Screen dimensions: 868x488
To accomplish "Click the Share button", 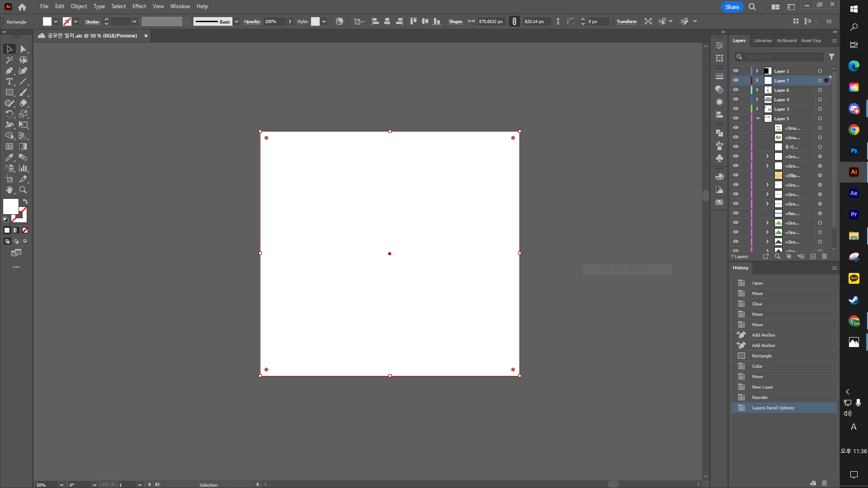I will (x=732, y=7).
